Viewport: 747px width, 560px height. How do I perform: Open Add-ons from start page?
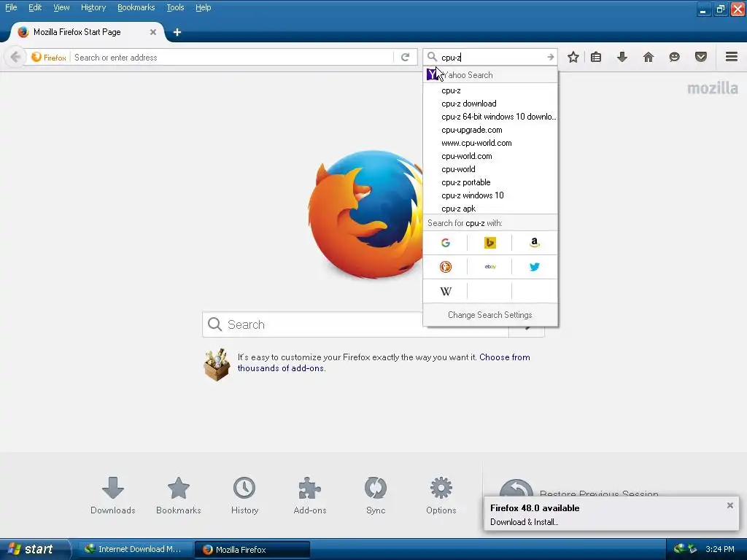pos(309,495)
